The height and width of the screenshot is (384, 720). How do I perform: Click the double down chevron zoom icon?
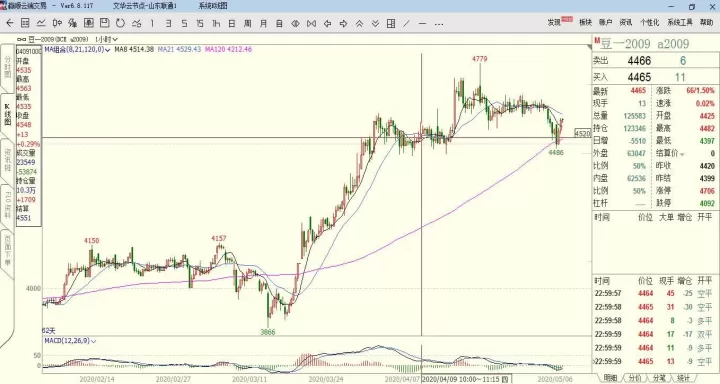(375, 23)
